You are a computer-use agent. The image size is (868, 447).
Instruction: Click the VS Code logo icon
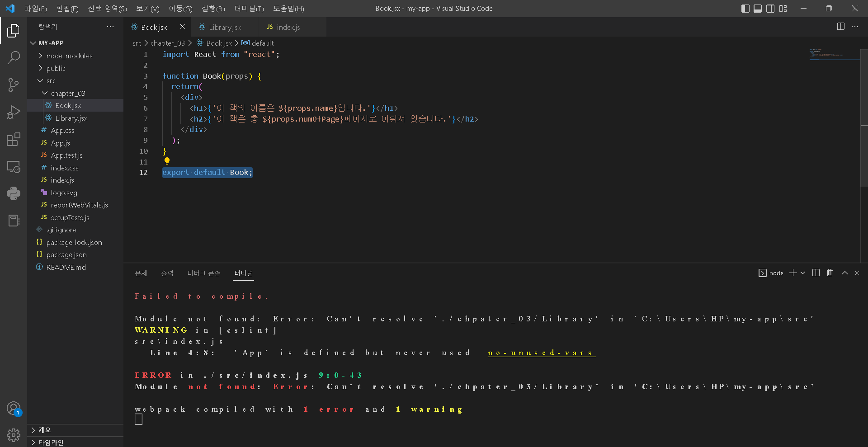pos(10,9)
